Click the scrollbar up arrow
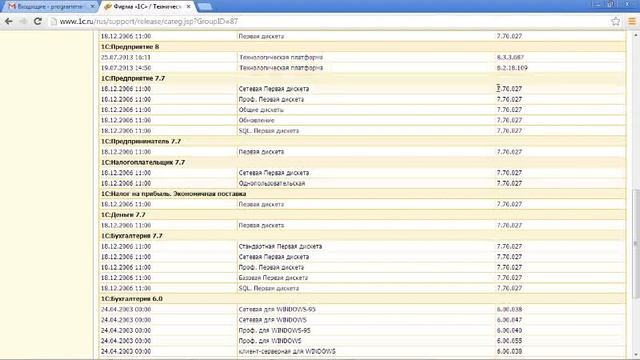 [x=636, y=35]
